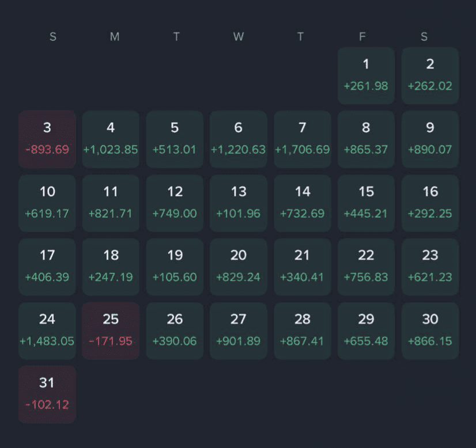The image size is (476, 448).
Task: Open day 25 showing -171.95
Action: [x=111, y=331]
